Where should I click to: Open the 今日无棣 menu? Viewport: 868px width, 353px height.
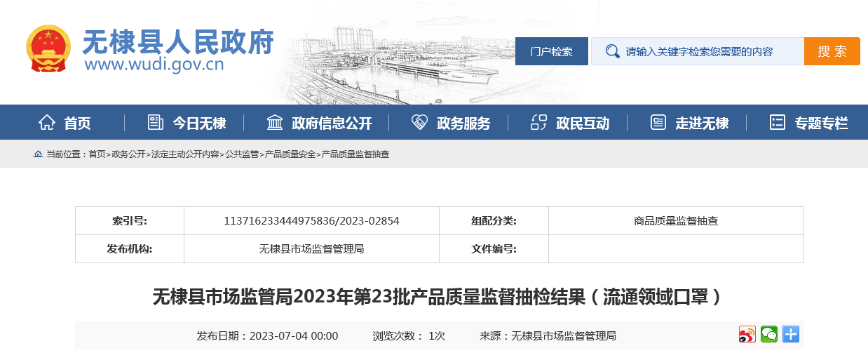pos(199,124)
